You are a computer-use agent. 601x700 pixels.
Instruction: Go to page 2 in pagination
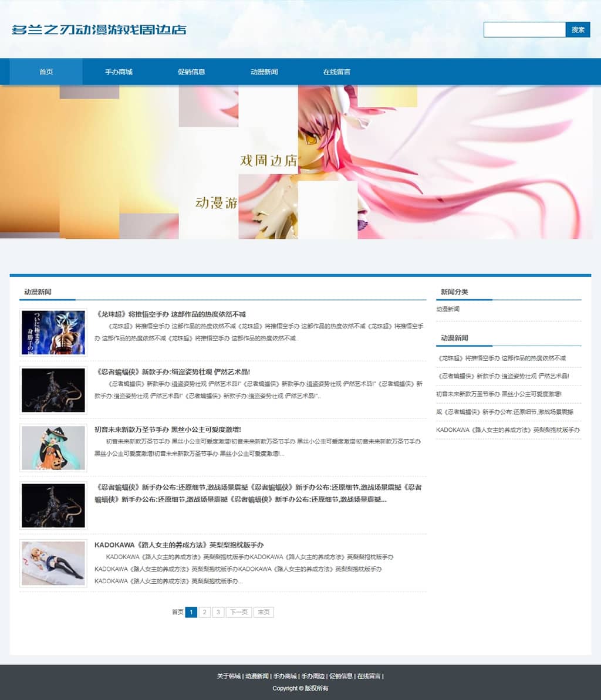pos(204,612)
